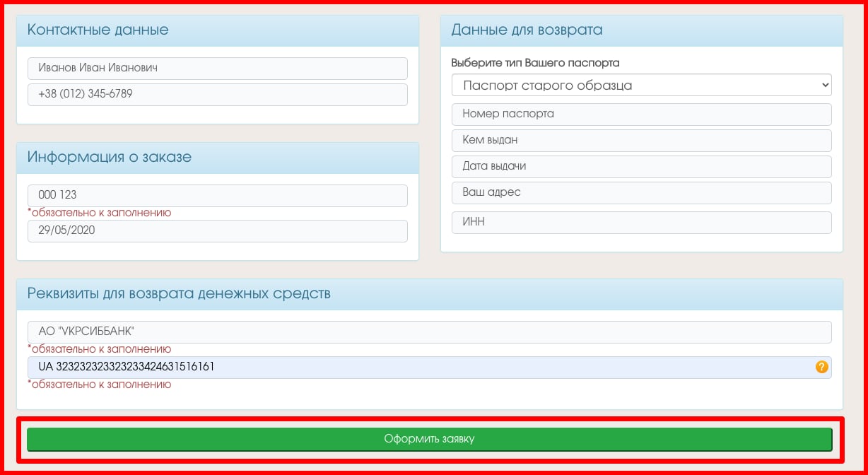Click the Номер паспорта input field
The image size is (868, 475).
pos(641,114)
